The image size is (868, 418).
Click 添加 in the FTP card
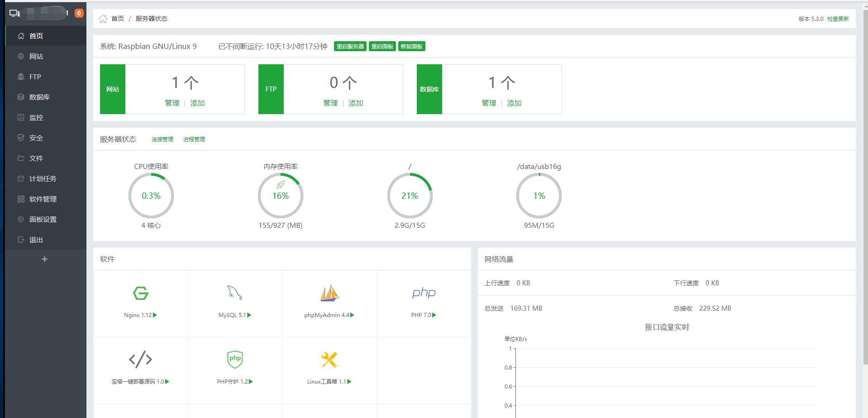356,103
